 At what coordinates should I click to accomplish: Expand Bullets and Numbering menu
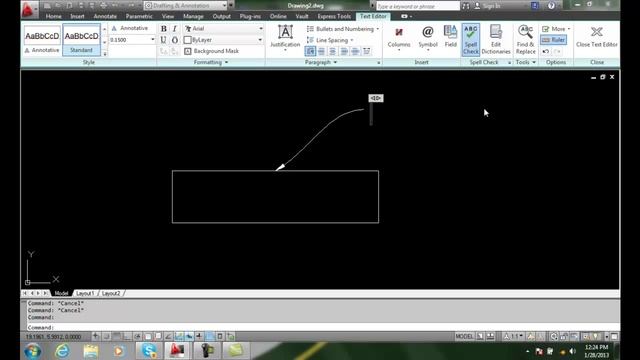coord(343,29)
